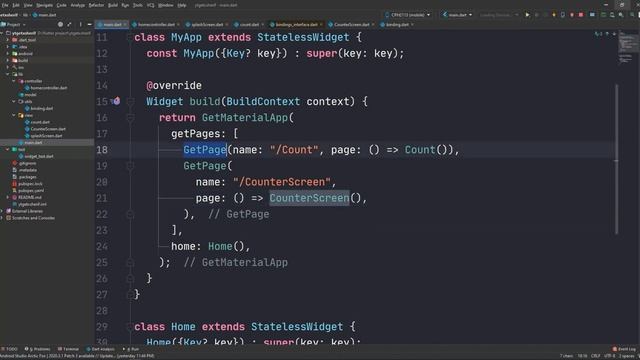Expand External Libraries node
The image size is (640, 360).
point(2,211)
